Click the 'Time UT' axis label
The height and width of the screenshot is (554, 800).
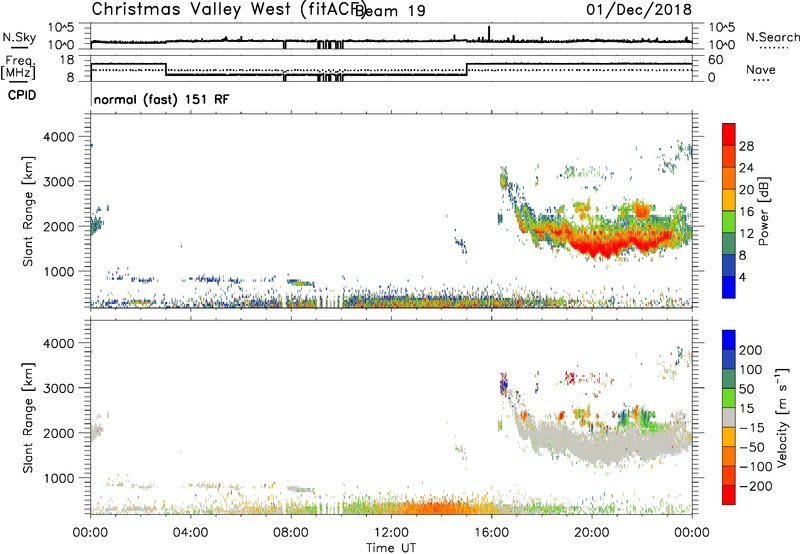[x=391, y=548]
